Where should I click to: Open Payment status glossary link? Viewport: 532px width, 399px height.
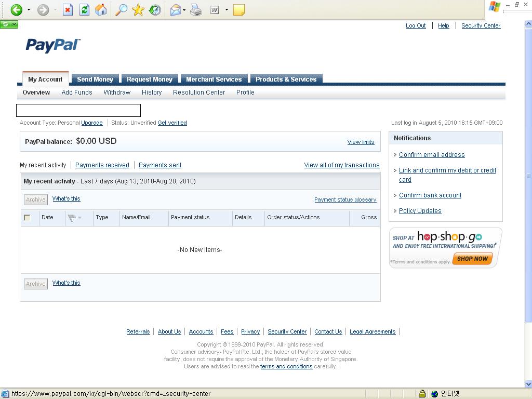tap(345, 200)
